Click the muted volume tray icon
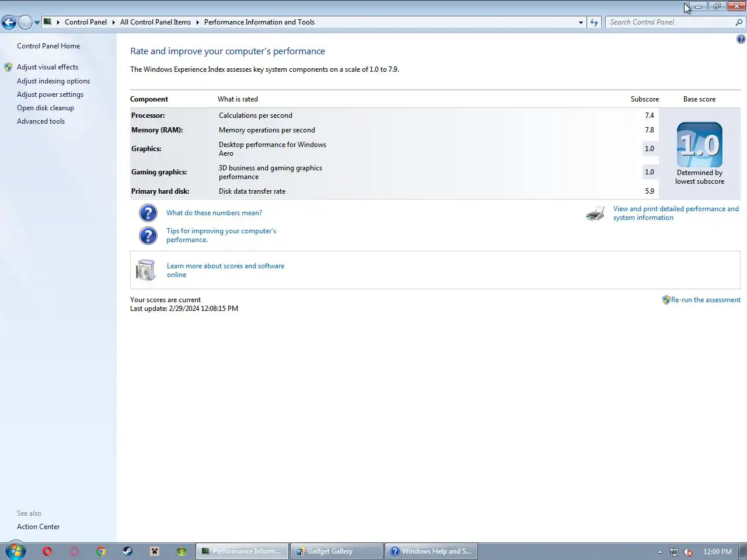Viewport: 747px width, 560px height. click(x=688, y=552)
